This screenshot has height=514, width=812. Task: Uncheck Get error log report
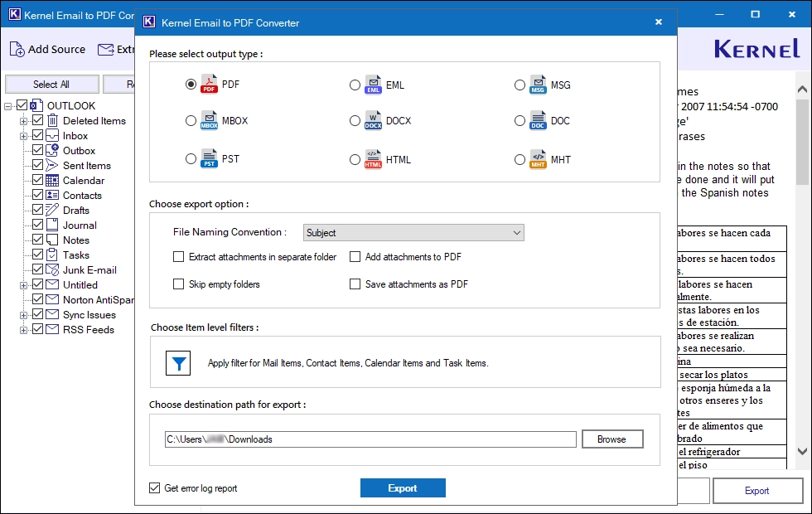(x=154, y=487)
